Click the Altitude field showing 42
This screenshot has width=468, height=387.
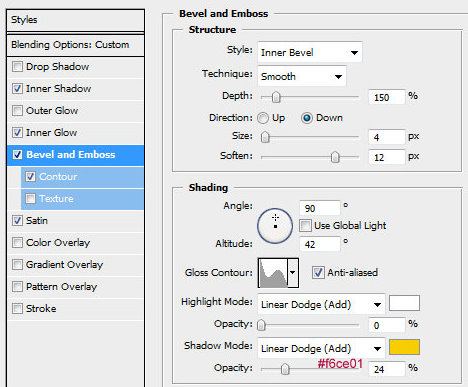coord(320,244)
